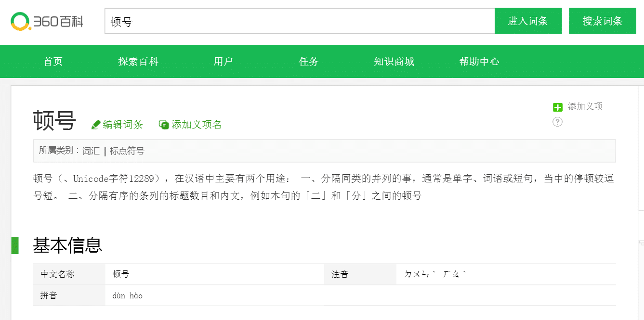This screenshot has width=644, height=320.
Task: Open the question mark help icon
Action: [557, 122]
